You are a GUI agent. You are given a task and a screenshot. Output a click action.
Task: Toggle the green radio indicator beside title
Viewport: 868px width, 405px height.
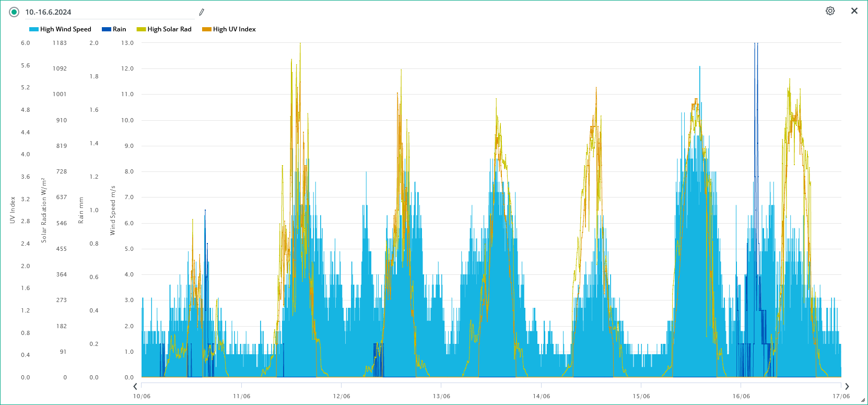(x=14, y=12)
